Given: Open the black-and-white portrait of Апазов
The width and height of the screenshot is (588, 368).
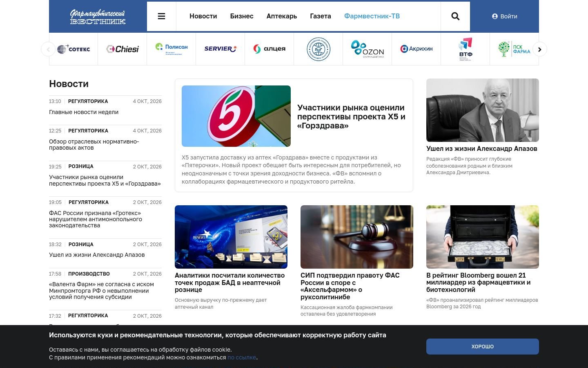Looking at the screenshot, I should pos(483,110).
